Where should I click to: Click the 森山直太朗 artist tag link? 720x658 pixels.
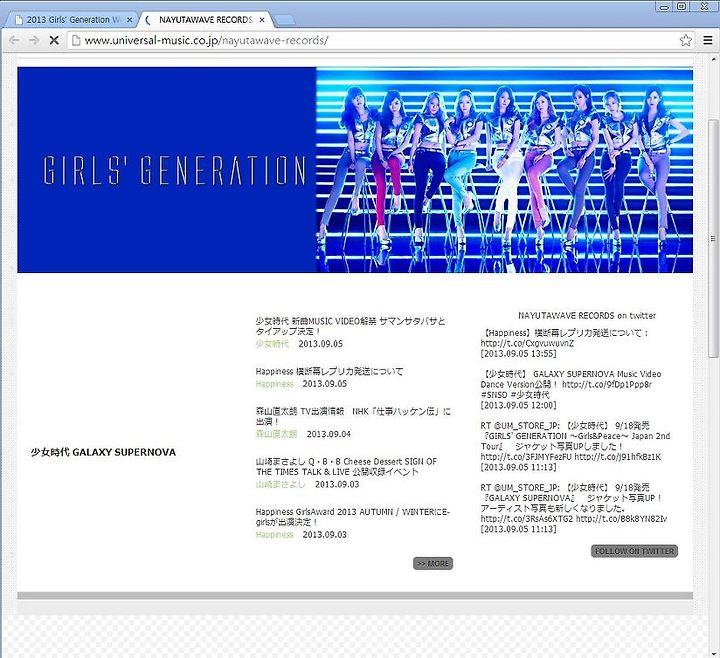point(276,434)
